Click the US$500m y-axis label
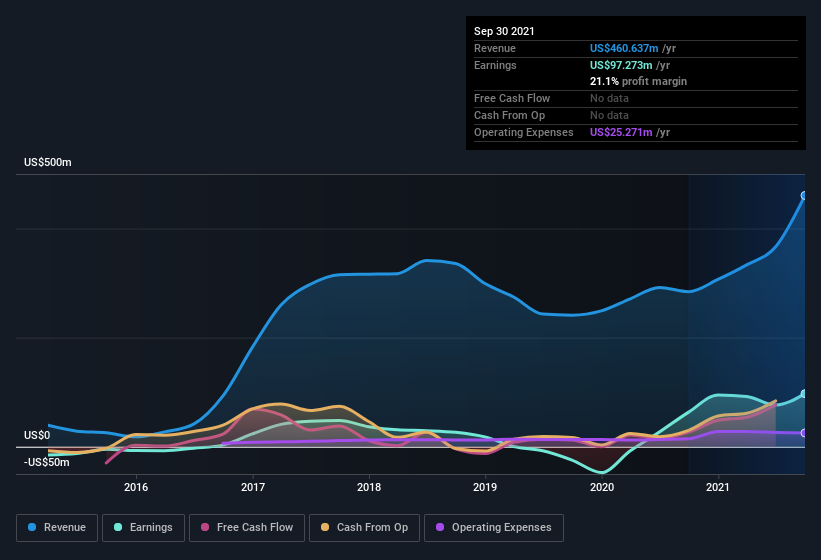Screen dimensions: 821x560 (48, 162)
